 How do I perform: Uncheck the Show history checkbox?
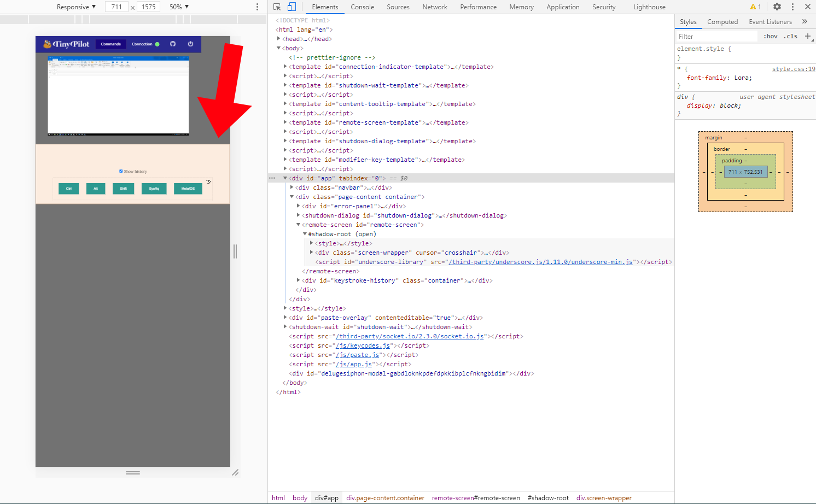click(x=121, y=171)
